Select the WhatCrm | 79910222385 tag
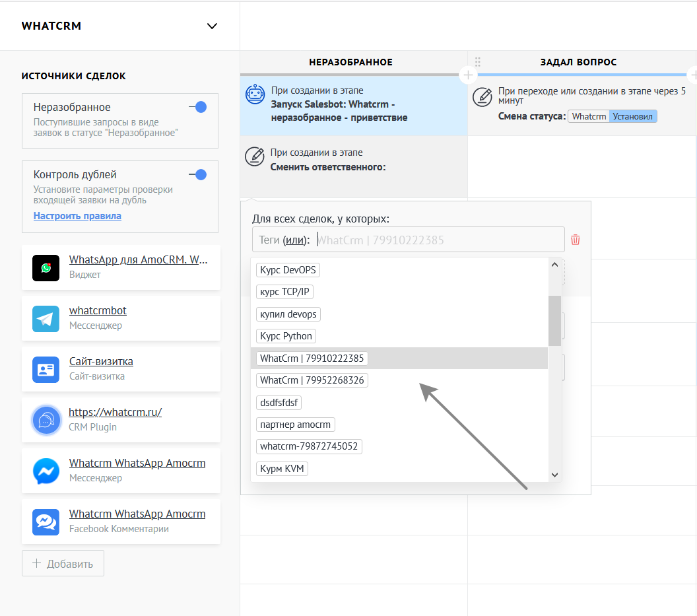 pos(312,358)
